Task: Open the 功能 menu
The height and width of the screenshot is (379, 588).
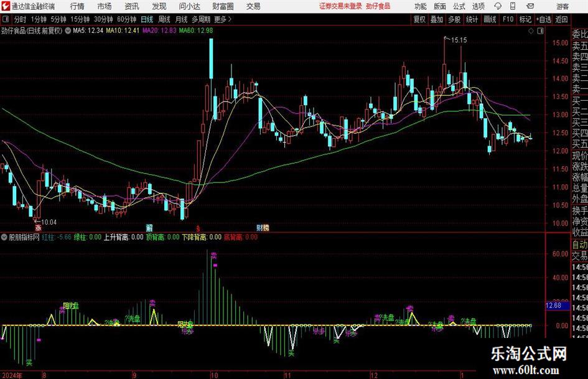Action: pyautogui.click(x=421, y=6)
